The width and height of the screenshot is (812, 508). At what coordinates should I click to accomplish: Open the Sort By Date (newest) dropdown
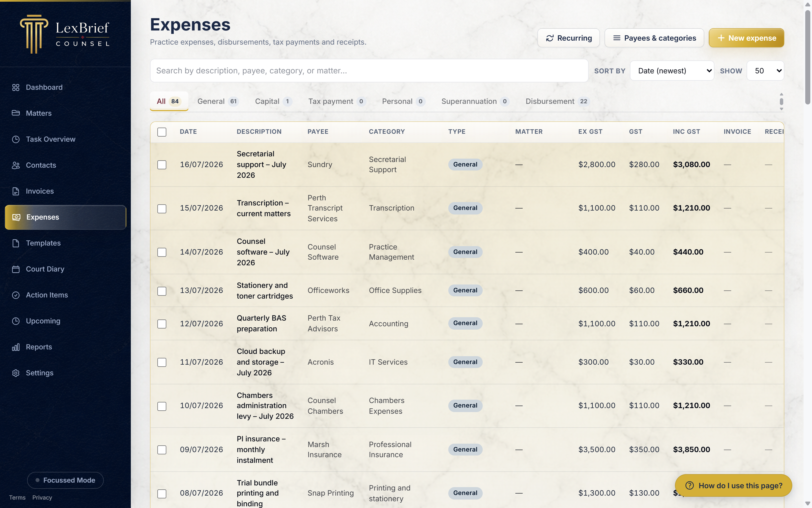tap(672, 71)
